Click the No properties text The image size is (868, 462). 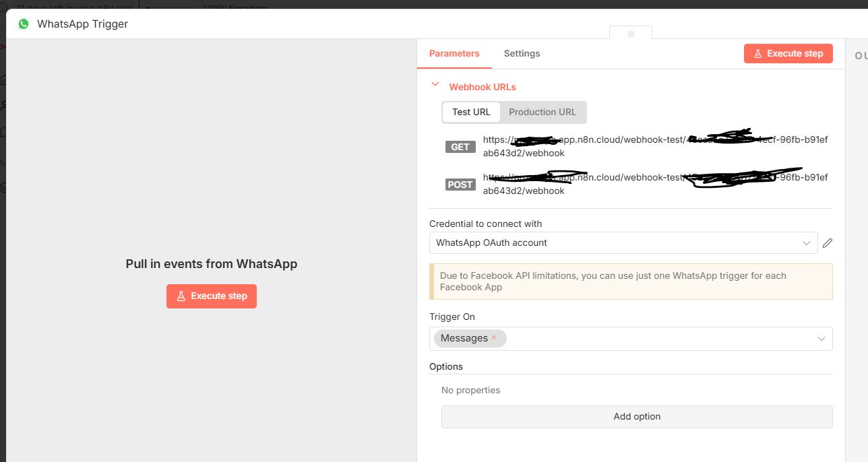click(470, 390)
